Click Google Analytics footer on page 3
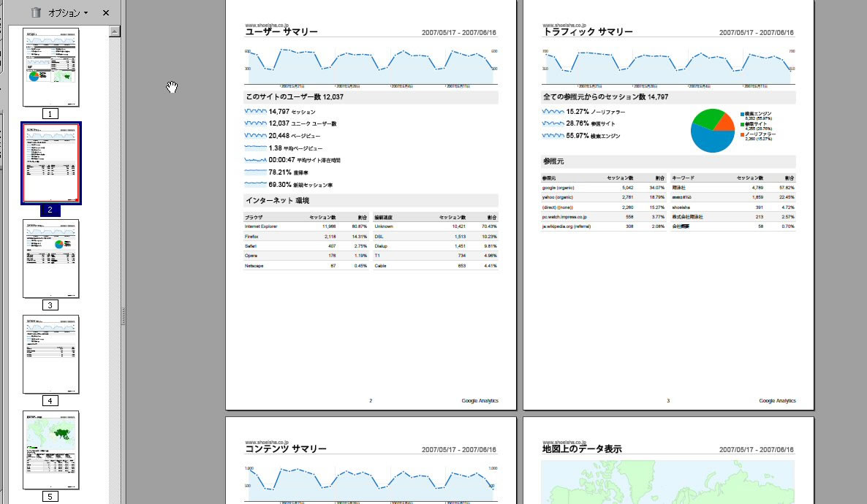The width and height of the screenshot is (867, 504). click(777, 400)
